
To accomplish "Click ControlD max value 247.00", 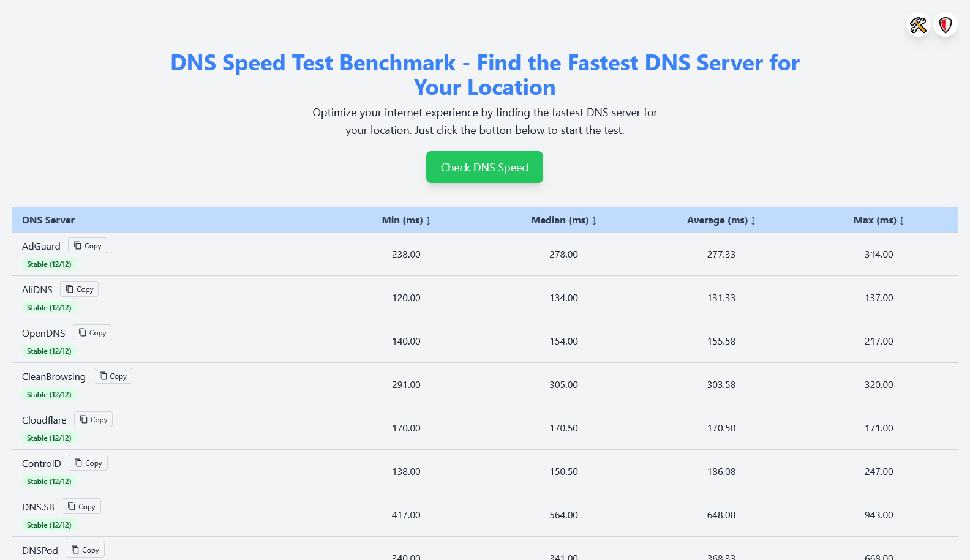I will pos(879,471).
